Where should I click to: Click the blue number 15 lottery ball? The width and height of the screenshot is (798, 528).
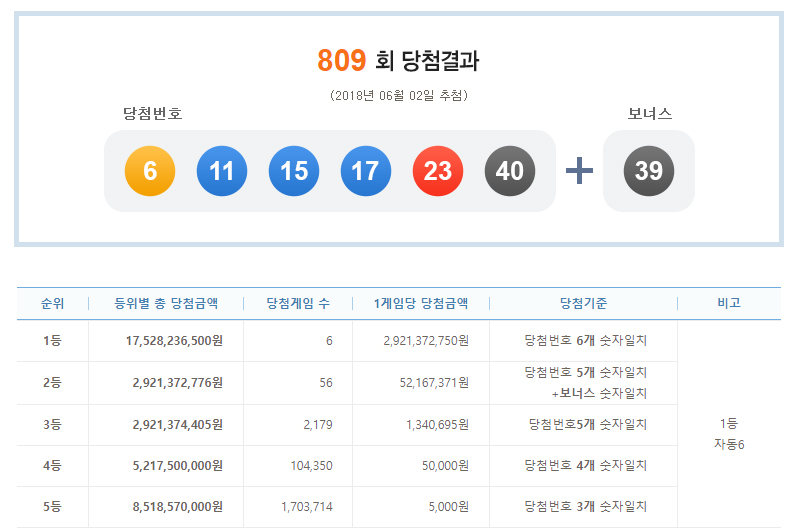[294, 171]
